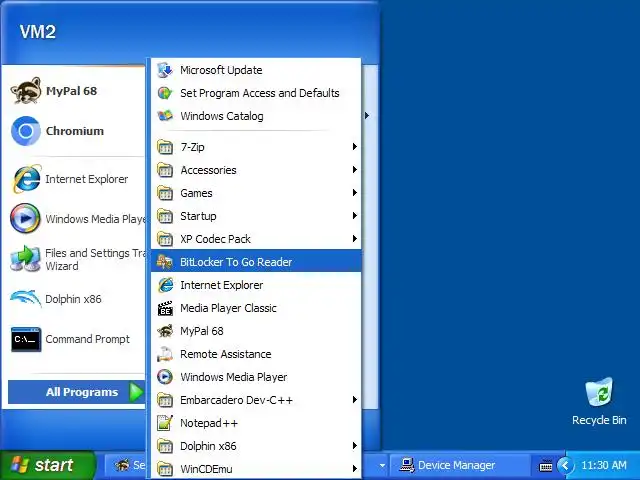Select the Notepad++ menu entry
The width and height of the screenshot is (640, 480).
(x=256, y=423)
